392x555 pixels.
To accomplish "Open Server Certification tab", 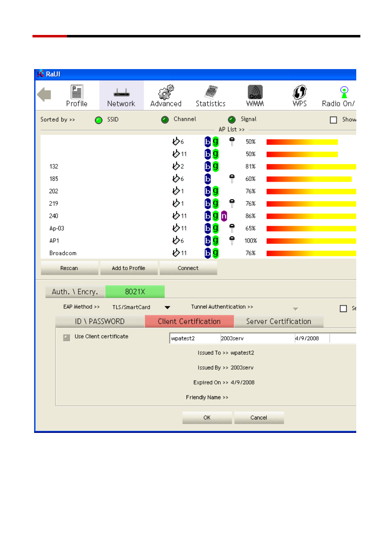I will (279, 321).
